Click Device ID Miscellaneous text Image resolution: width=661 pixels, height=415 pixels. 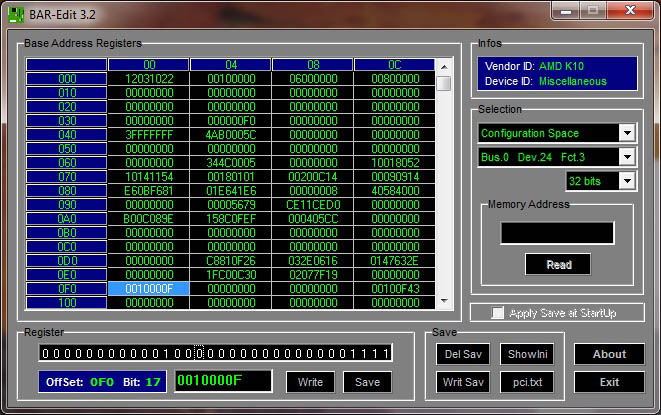[x=545, y=81]
